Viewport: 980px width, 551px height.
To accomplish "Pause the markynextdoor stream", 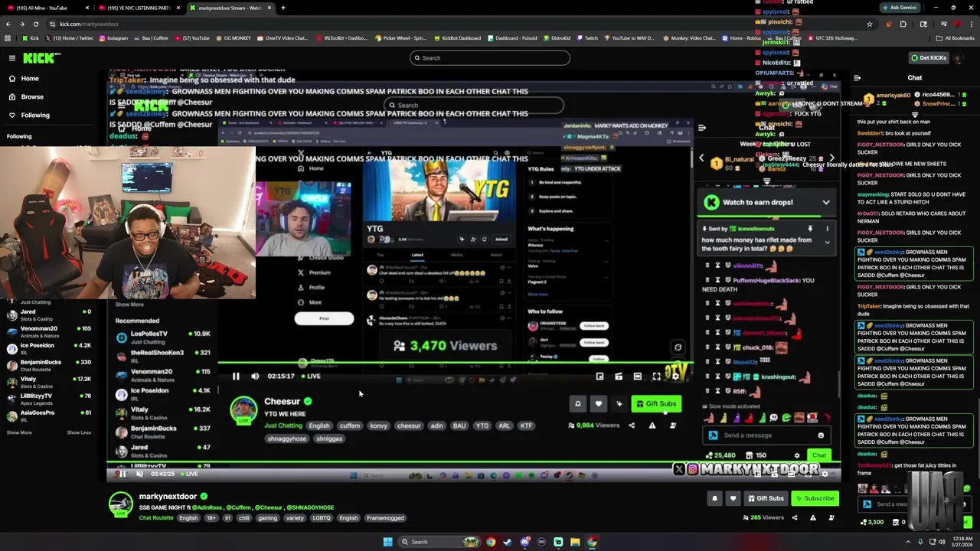I will click(x=122, y=474).
